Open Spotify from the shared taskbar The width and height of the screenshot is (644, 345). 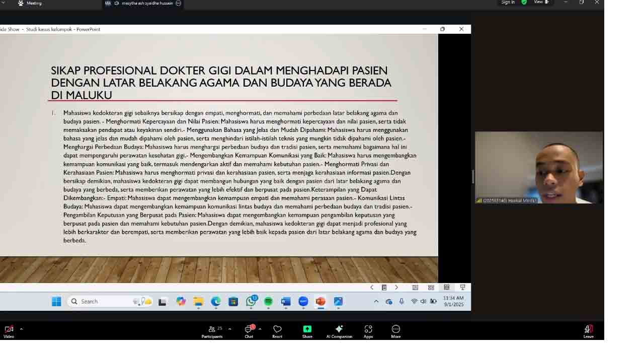pyautogui.click(x=268, y=301)
